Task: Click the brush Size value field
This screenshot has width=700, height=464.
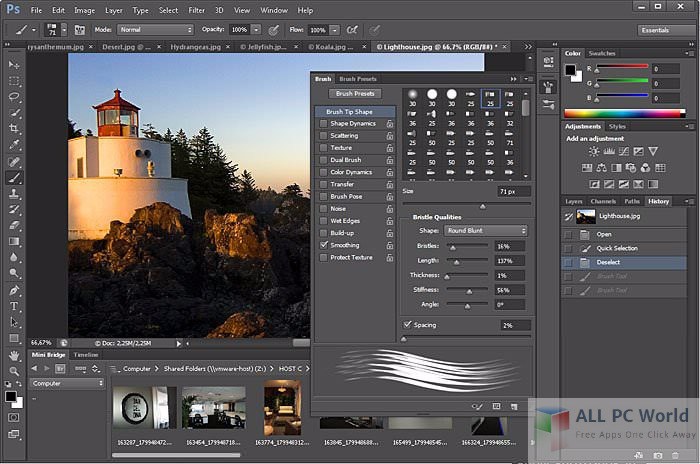Action: click(x=513, y=192)
